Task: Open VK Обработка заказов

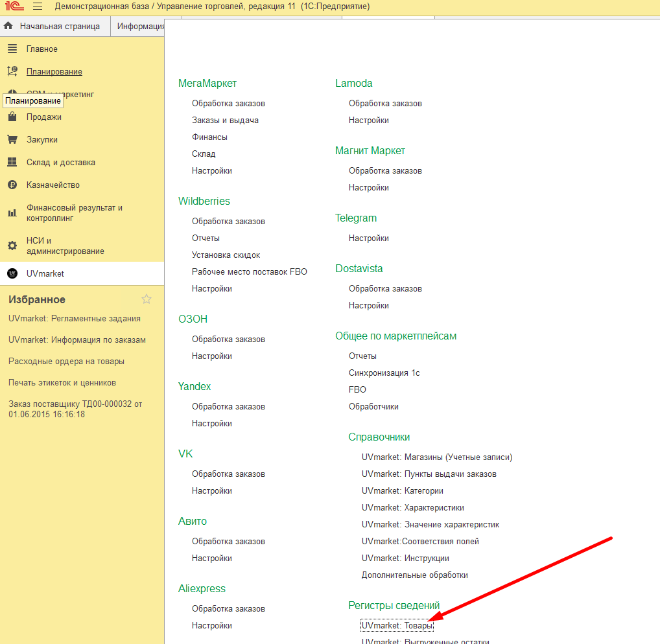Action: coord(229,474)
